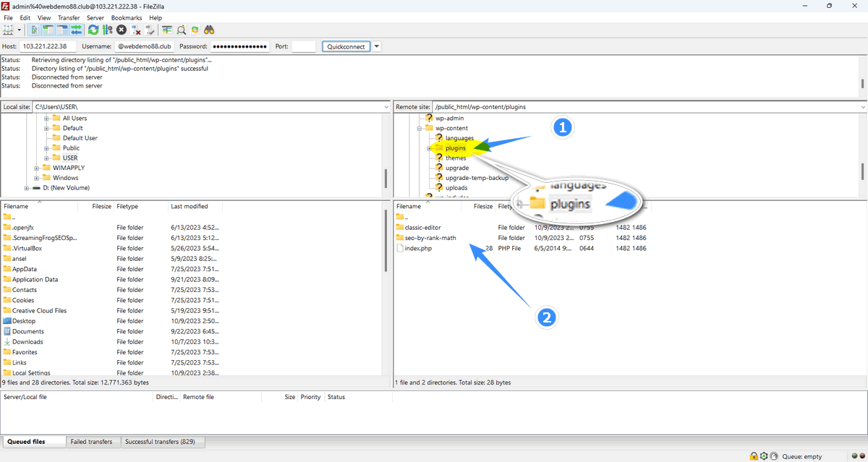The image size is (868, 462).
Task: Open the File menu
Action: point(9,17)
